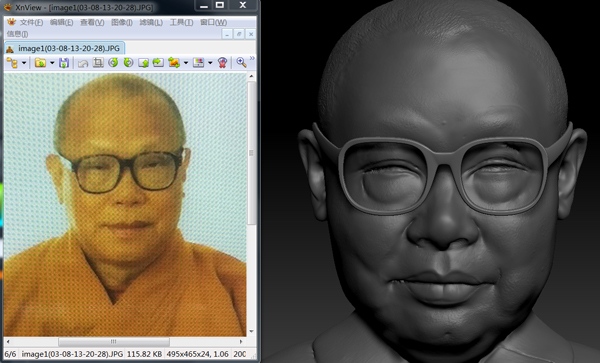This screenshot has height=363, width=600.
Task: Click the vertical scrollbar up arrow
Action: click(251, 77)
